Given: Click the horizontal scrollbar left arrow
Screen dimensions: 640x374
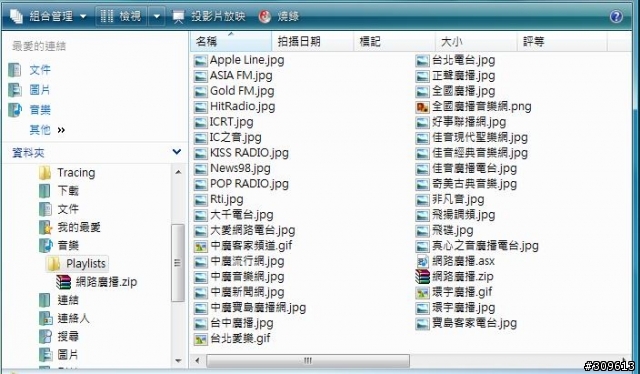Looking at the screenshot, I should [198, 361].
